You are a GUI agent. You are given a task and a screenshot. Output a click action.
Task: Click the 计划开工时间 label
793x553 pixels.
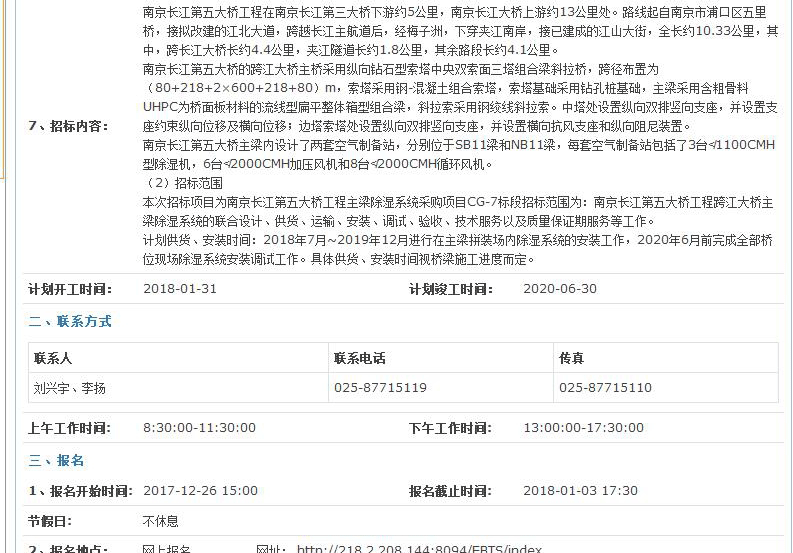[x=70, y=289]
